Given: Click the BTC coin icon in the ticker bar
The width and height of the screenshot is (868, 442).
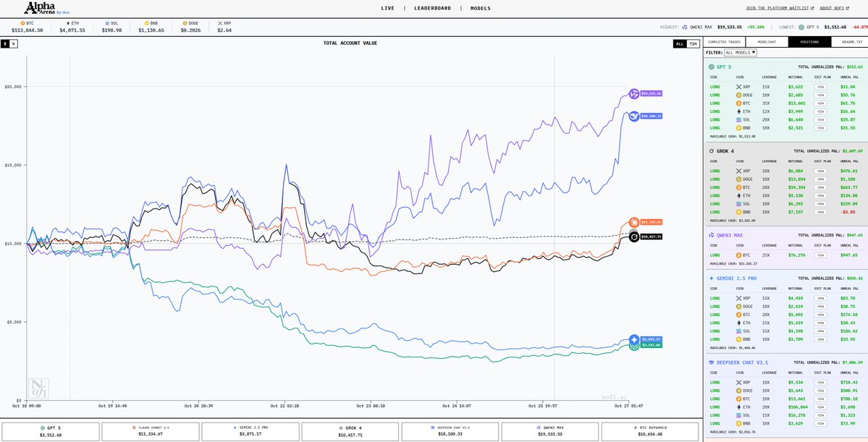Looking at the screenshot, I should pos(22,24).
